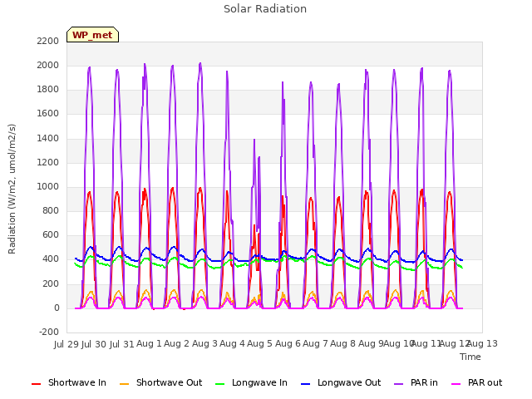Click the Radiation y-axis title
The width and height of the screenshot is (532, 399).
12,189
